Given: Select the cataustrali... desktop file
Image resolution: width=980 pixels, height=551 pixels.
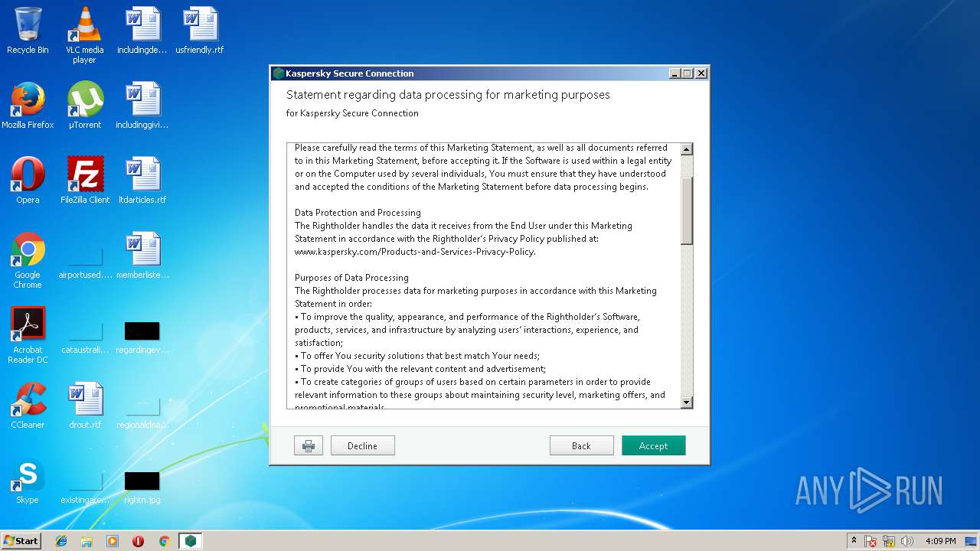Looking at the screenshot, I should 85,337.
